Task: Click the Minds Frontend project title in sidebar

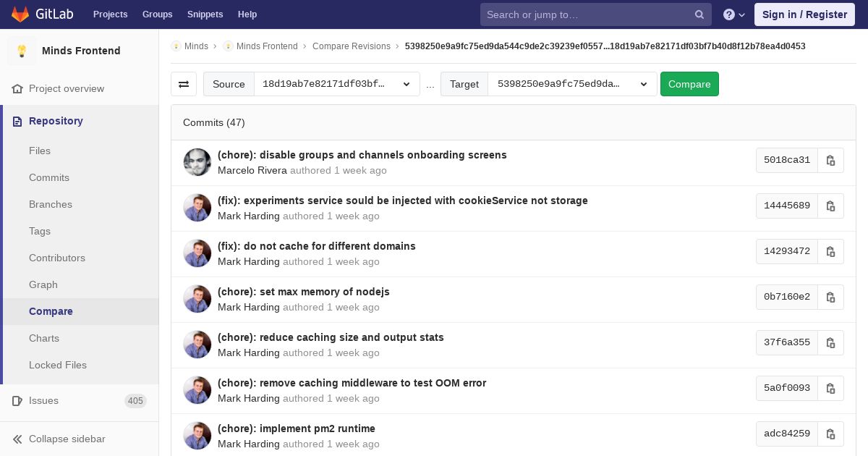Action: tap(81, 51)
